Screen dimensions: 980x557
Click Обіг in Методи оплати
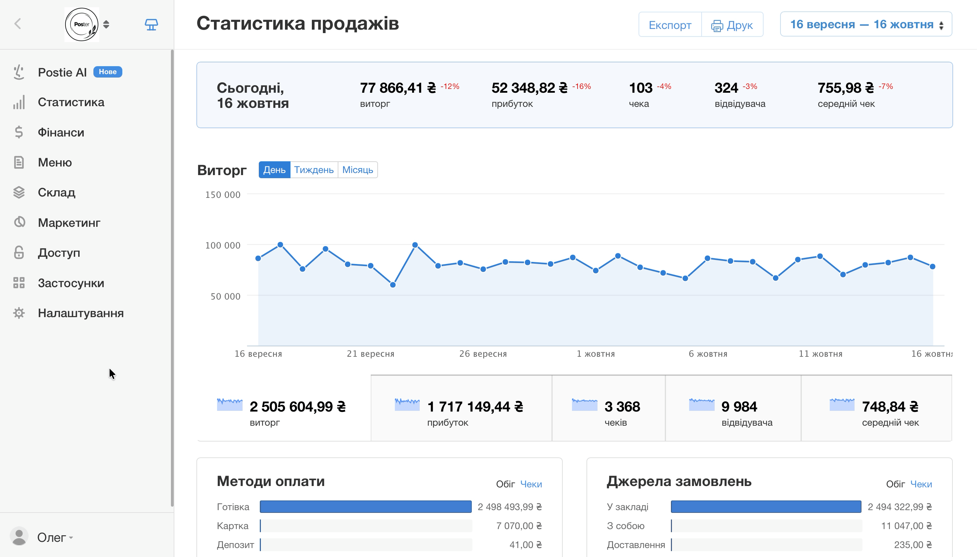506,485
